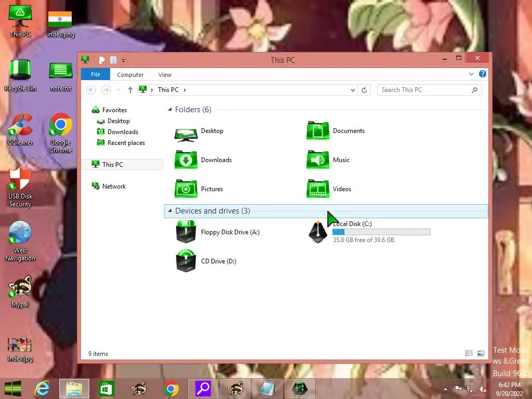The image size is (532, 399).
Task: Open recent locations dropdown
Action: click(118, 90)
